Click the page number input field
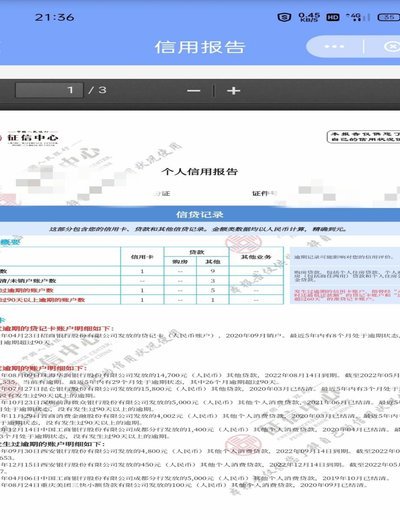Viewport: 400px width, 520px height. tap(49, 90)
